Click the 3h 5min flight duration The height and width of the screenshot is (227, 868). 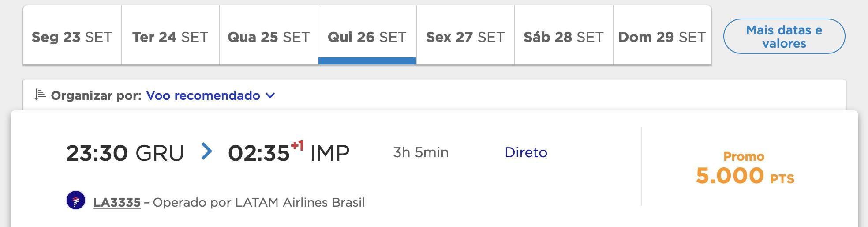(421, 152)
